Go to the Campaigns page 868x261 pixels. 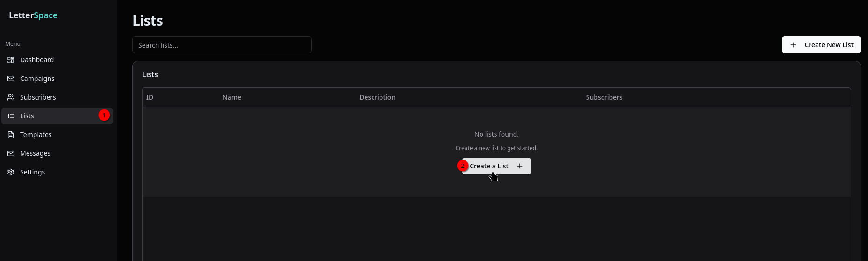(x=57, y=79)
